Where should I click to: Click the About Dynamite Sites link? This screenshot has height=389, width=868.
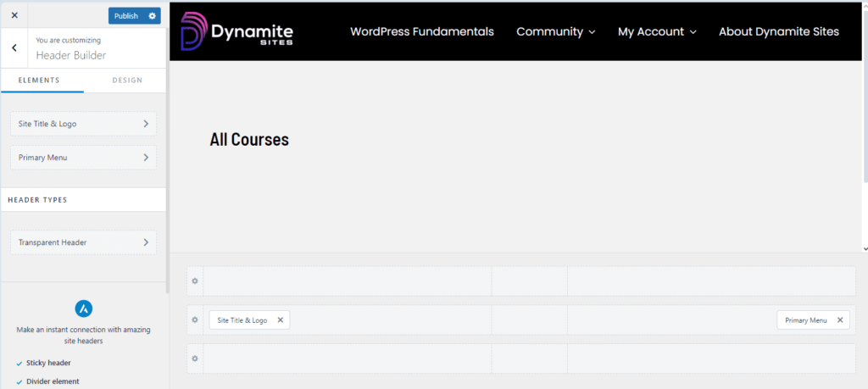pos(778,31)
